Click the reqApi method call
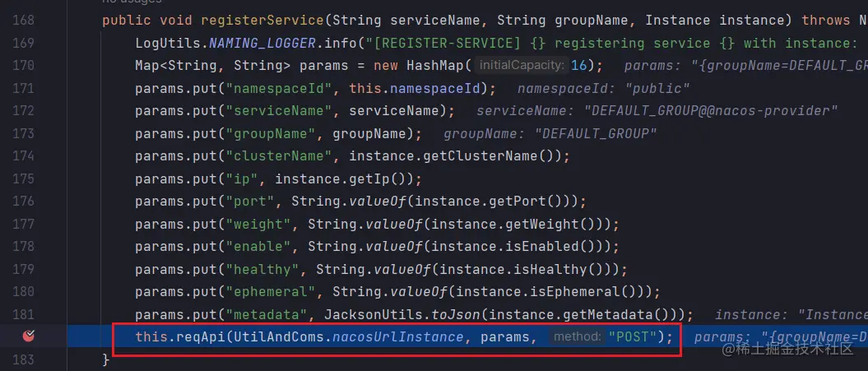 click(201, 336)
